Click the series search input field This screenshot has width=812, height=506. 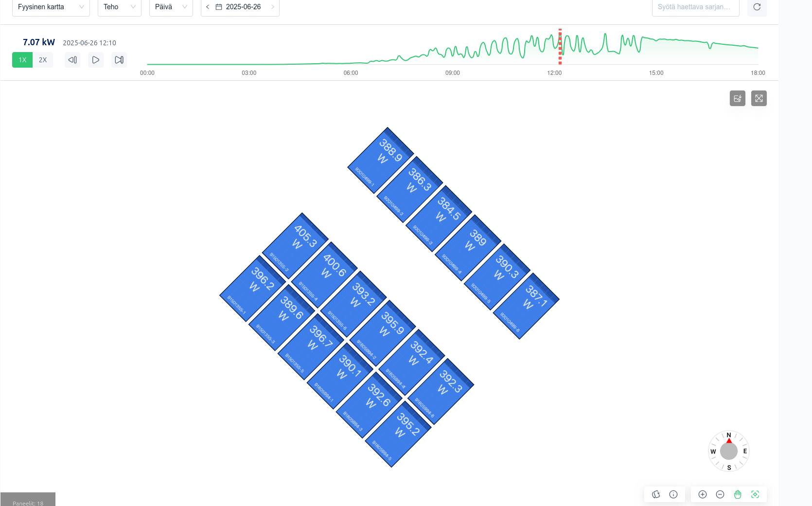pyautogui.click(x=695, y=7)
